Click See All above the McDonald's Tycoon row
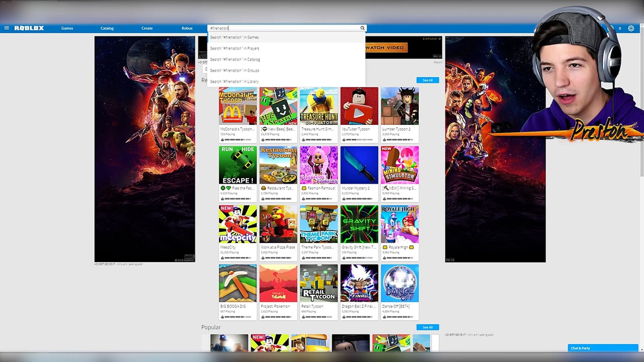The width and height of the screenshot is (644, 362). click(428, 80)
